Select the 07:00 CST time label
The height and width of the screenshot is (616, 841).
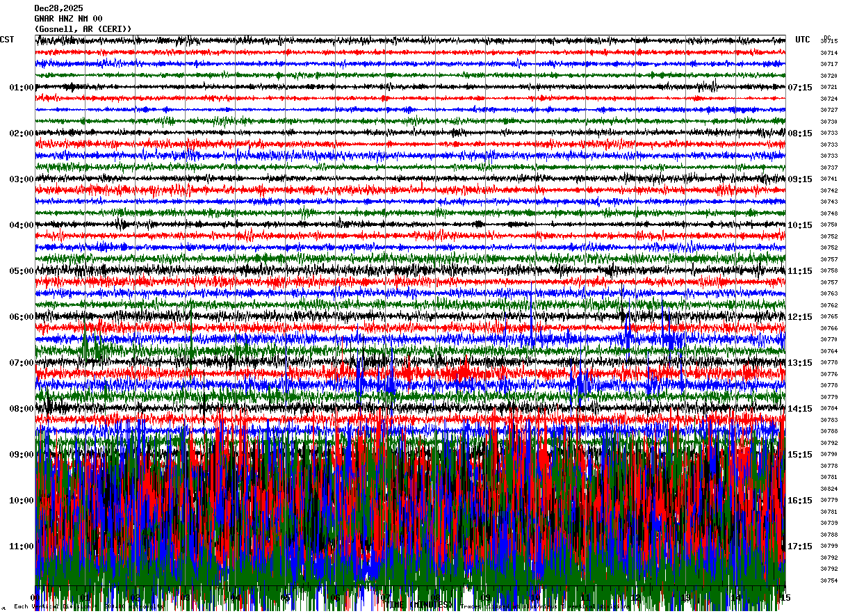coord(22,363)
